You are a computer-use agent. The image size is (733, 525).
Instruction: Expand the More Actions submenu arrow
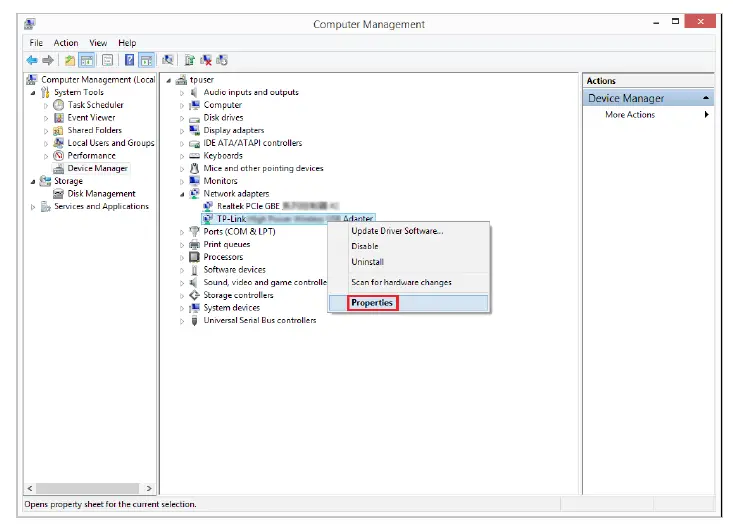(x=706, y=115)
